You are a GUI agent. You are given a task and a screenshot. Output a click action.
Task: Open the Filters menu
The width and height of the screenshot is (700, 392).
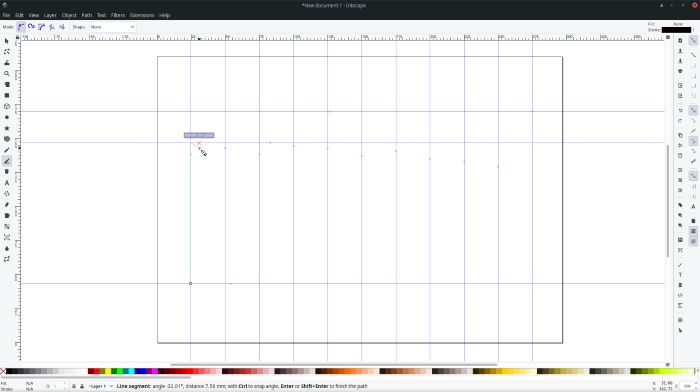pos(118,15)
